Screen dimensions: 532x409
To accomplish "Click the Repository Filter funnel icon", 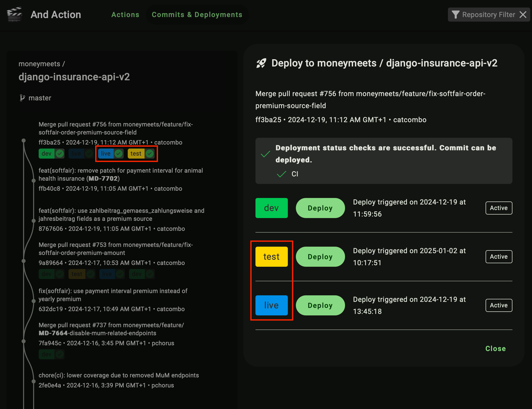I will [x=455, y=15].
